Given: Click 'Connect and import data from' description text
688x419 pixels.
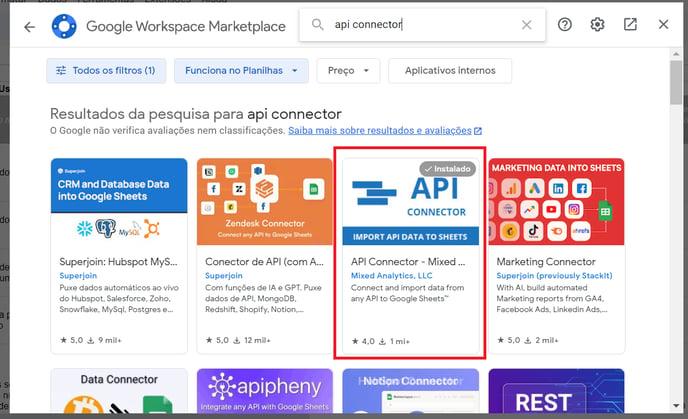Looking at the screenshot, I should coord(407,288).
